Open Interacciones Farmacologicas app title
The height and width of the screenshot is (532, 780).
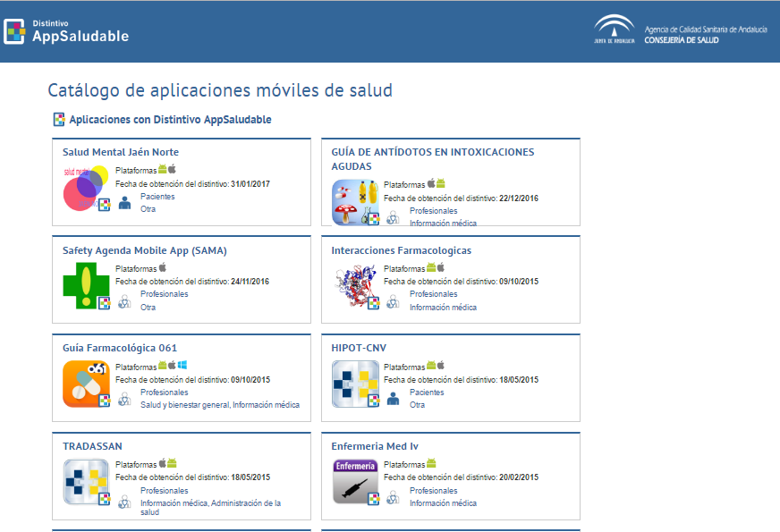401,250
